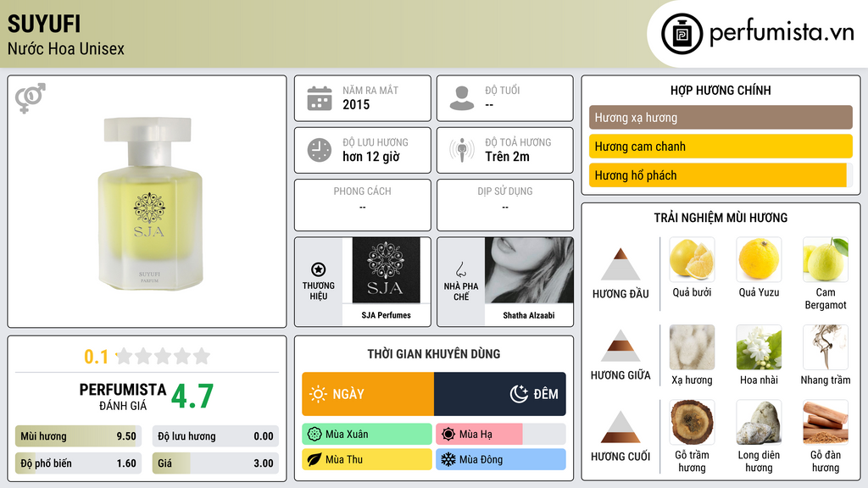The width and height of the screenshot is (868, 488).
Task: Select the Mùa Thu season bar
Action: coord(367,460)
